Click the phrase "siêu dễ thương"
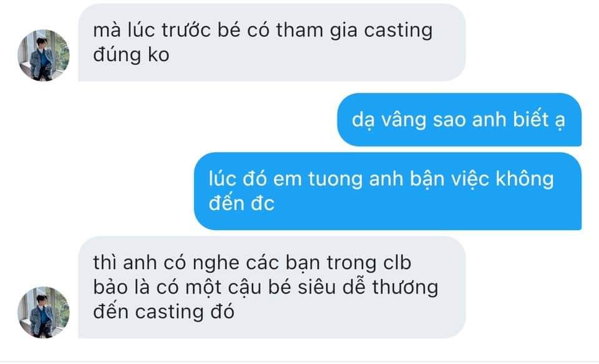 368,287
